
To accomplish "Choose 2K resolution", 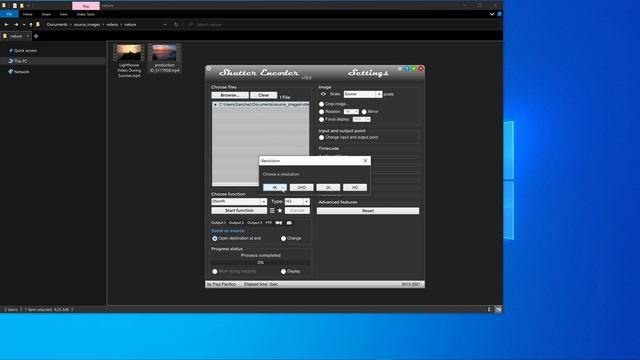I will [x=328, y=187].
